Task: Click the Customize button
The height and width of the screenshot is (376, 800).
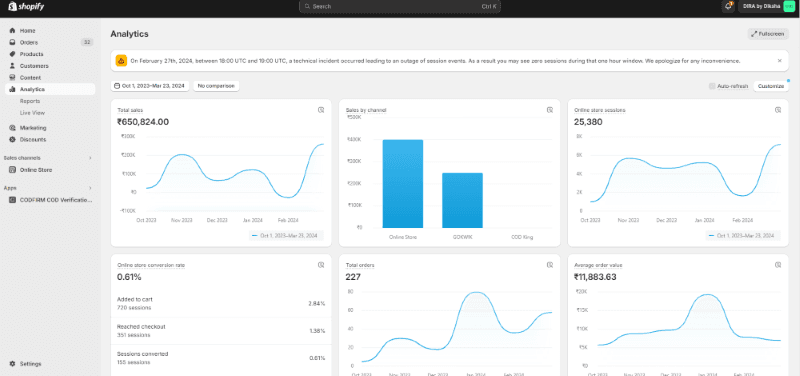Action: click(771, 86)
